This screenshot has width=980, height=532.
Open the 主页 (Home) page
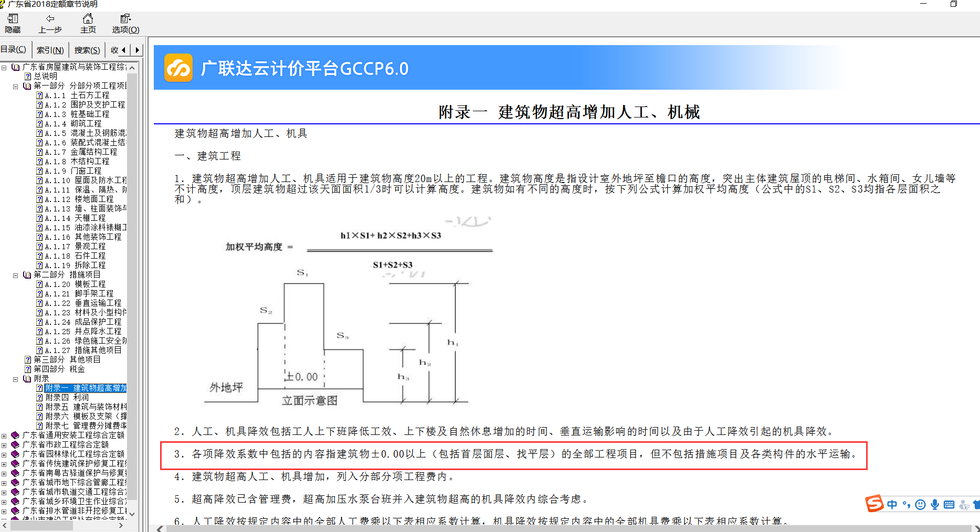[88, 24]
